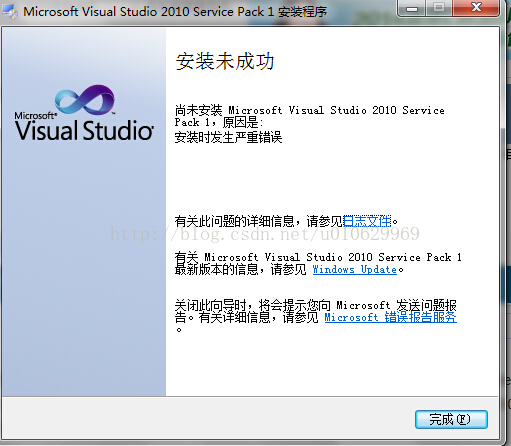Click the 安装时发生严重错误 error message

(228, 137)
